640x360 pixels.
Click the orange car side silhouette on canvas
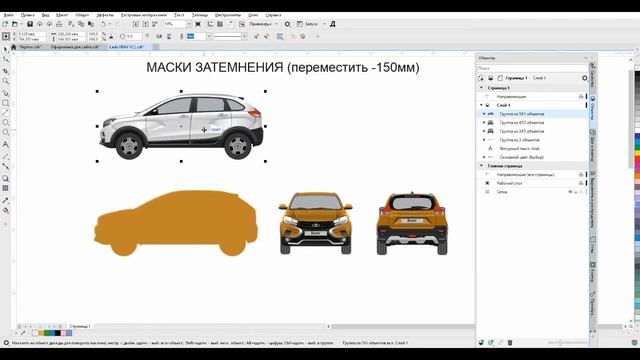pos(176,223)
